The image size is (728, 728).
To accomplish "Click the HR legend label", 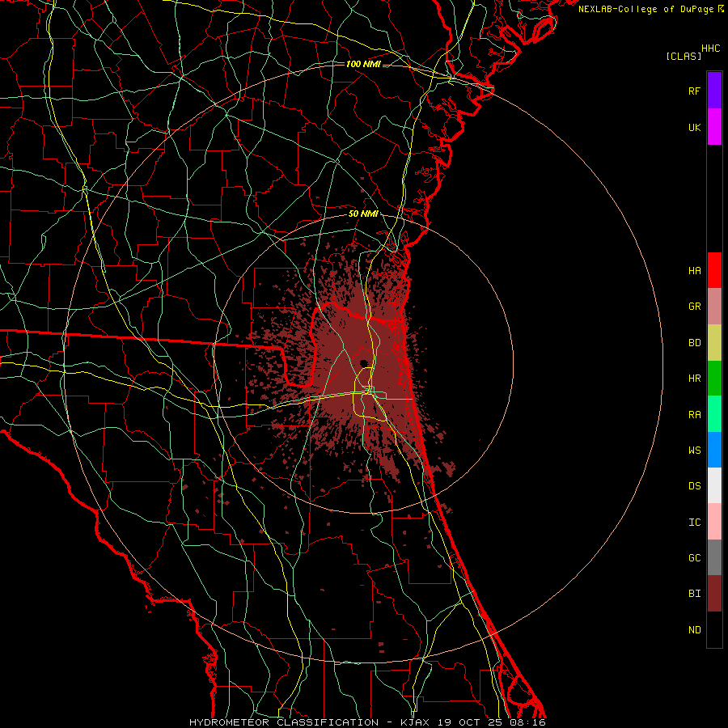I will (694, 379).
